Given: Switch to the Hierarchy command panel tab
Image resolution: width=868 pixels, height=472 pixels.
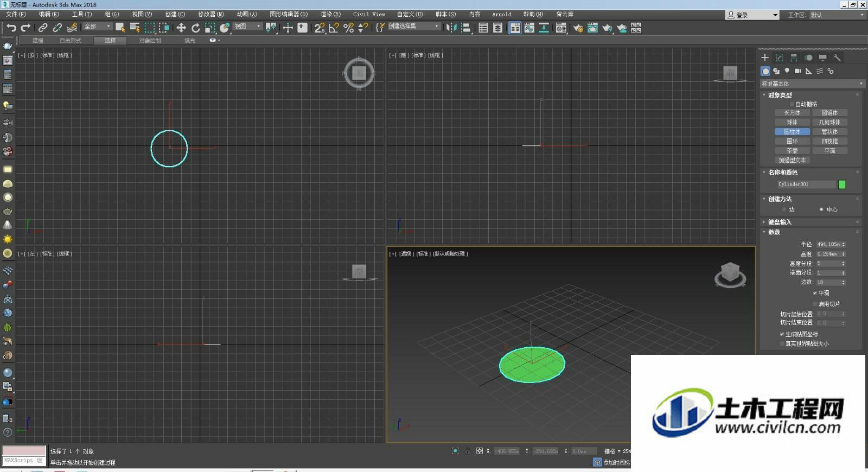Looking at the screenshot, I should click(x=794, y=58).
